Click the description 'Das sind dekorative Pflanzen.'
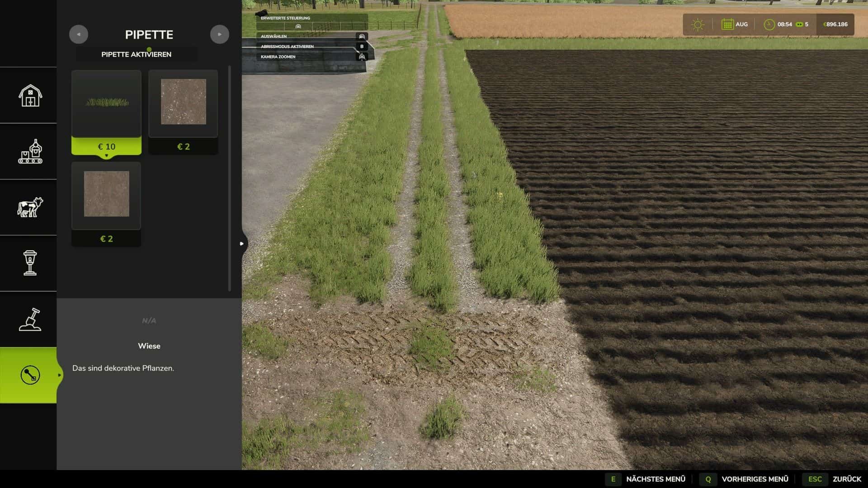Viewport: 868px width, 488px height. (123, 368)
